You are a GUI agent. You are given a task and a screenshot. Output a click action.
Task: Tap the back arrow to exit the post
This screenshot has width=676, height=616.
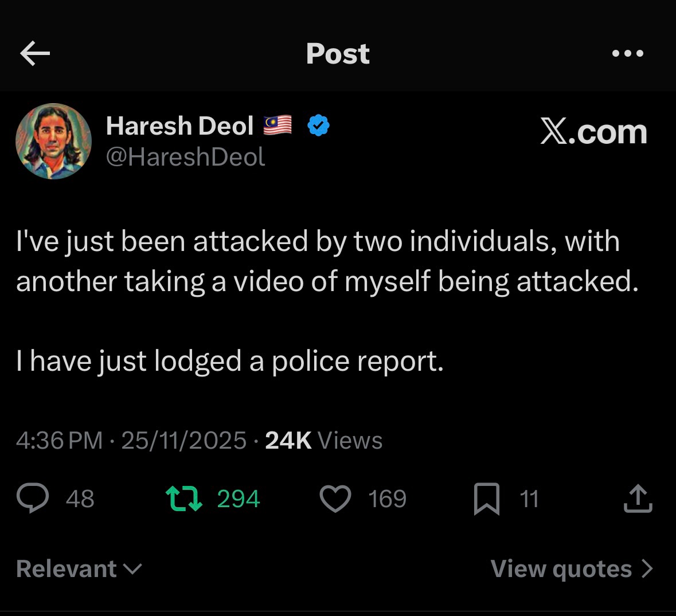click(x=35, y=53)
